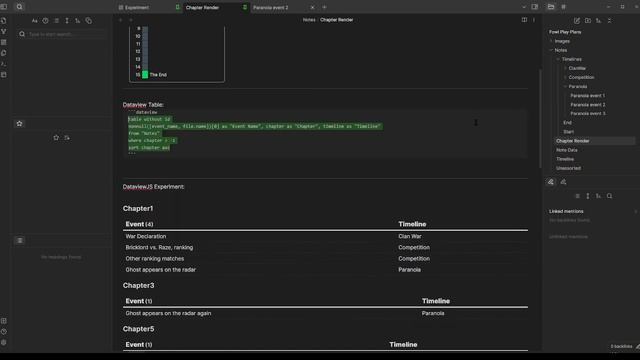Click the Chapter3 heading

point(138,285)
